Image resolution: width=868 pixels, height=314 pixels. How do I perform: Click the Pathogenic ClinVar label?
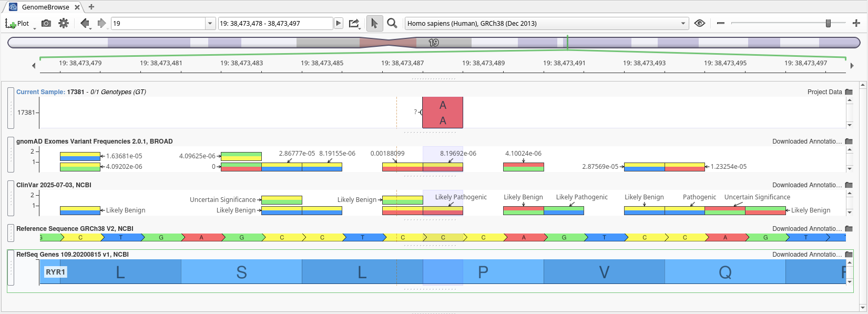699,197
